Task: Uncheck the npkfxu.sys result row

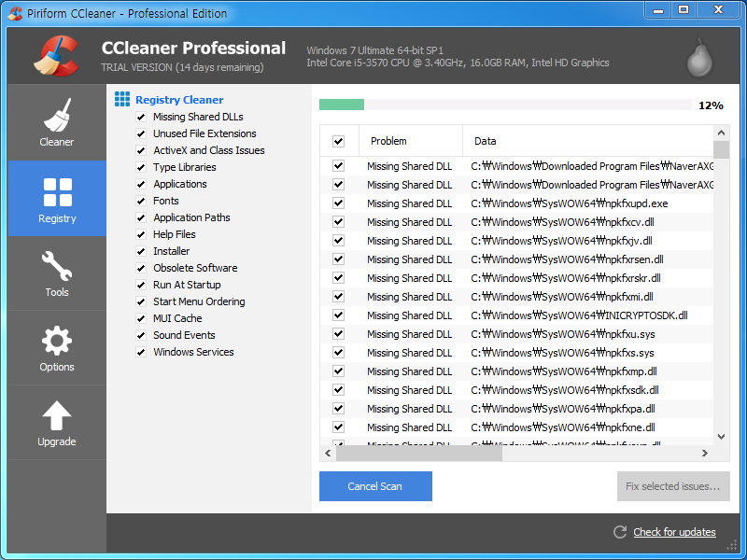Action: click(338, 334)
